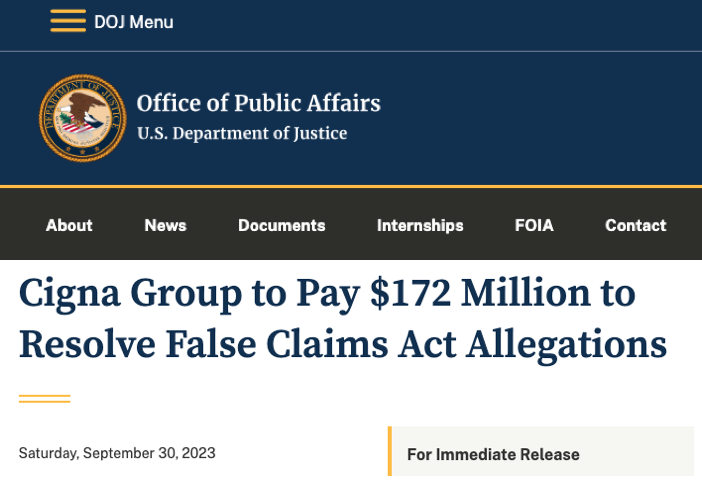Click the DOJ Menu label

[133, 21]
